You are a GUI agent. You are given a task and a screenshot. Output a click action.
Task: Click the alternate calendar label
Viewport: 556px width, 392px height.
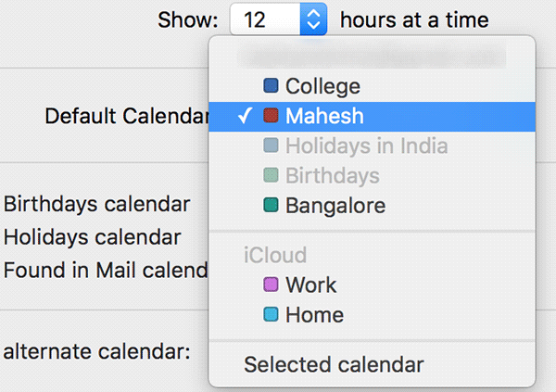pyautogui.click(x=97, y=351)
